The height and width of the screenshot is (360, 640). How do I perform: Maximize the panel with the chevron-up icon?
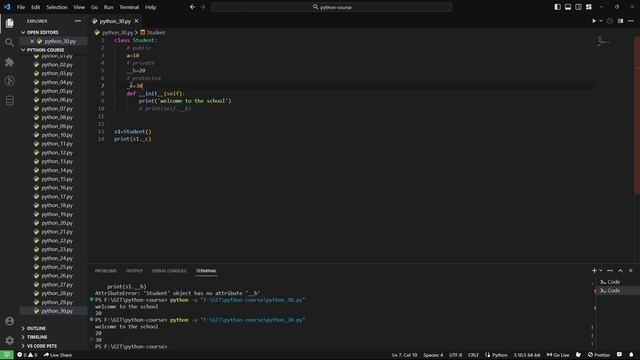pyautogui.click(x=620, y=271)
